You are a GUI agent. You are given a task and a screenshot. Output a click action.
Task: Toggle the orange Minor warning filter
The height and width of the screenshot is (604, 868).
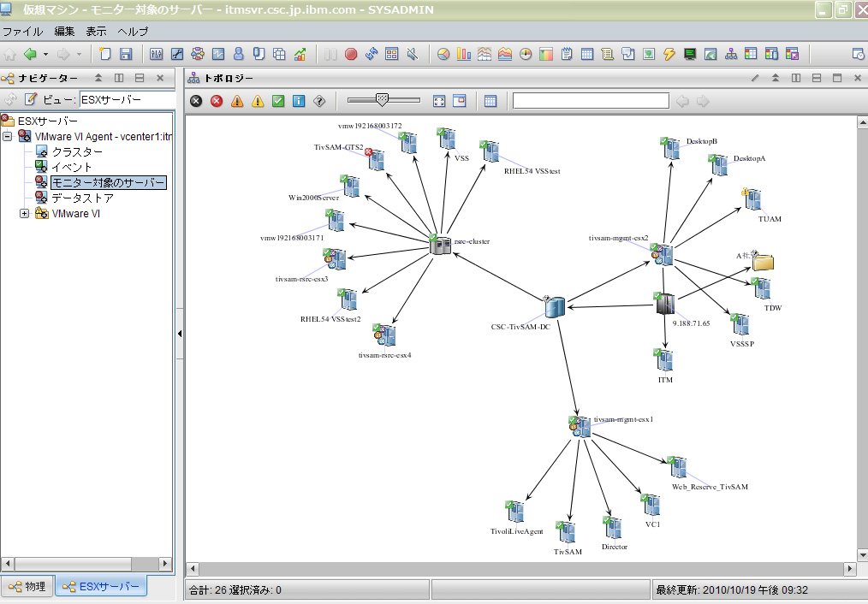pos(237,101)
